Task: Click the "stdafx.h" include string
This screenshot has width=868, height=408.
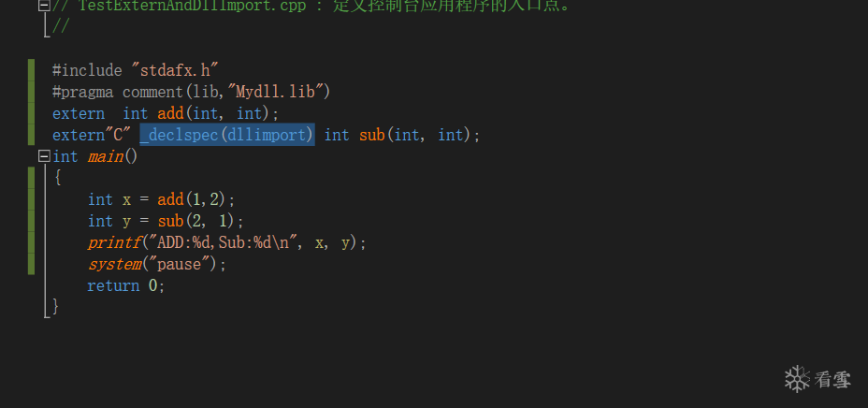Action: [x=175, y=70]
